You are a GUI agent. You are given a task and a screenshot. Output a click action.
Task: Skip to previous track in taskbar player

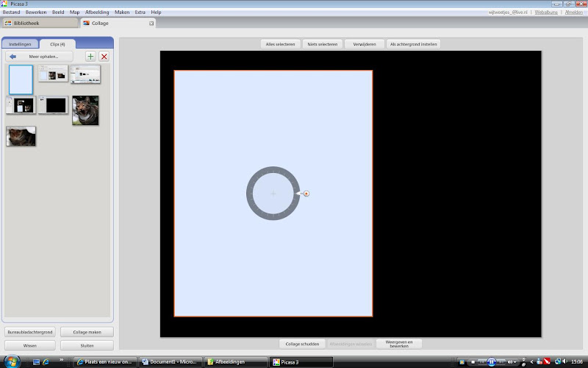482,362
